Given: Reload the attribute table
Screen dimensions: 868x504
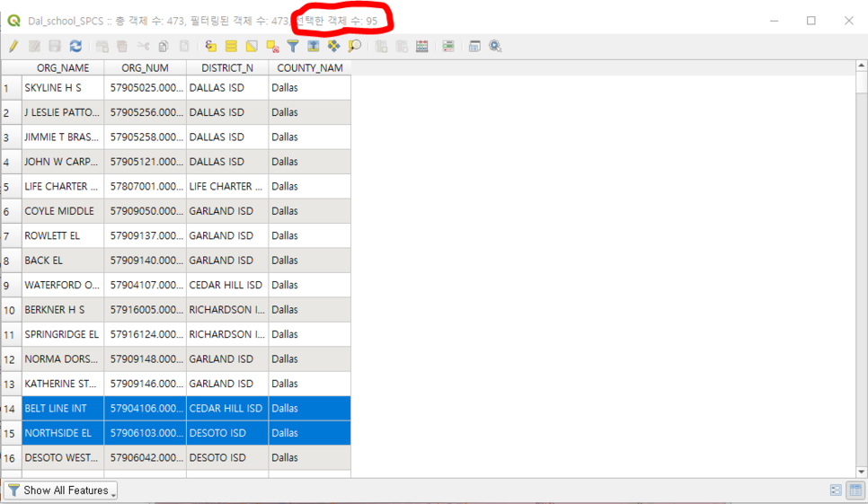Looking at the screenshot, I should [x=75, y=47].
